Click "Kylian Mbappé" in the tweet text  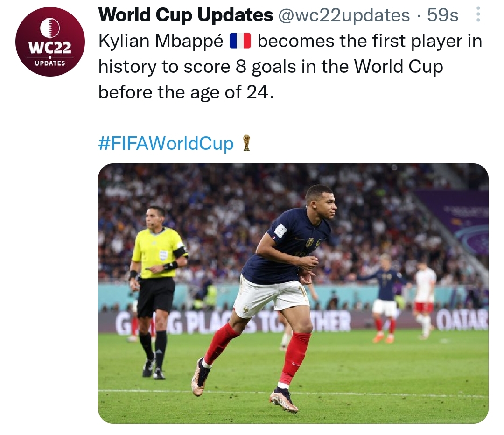pyautogui.click(x=161, y=42)
